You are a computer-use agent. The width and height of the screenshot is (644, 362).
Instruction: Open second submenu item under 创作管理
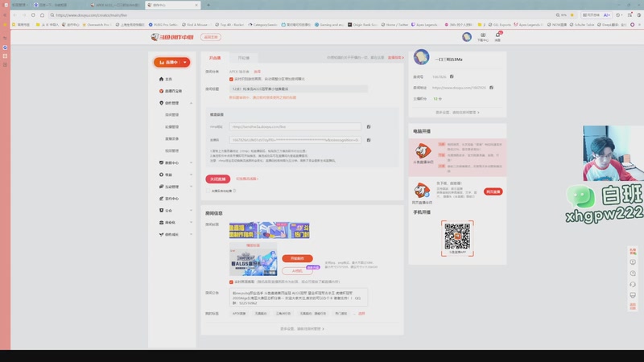[171, 127]
